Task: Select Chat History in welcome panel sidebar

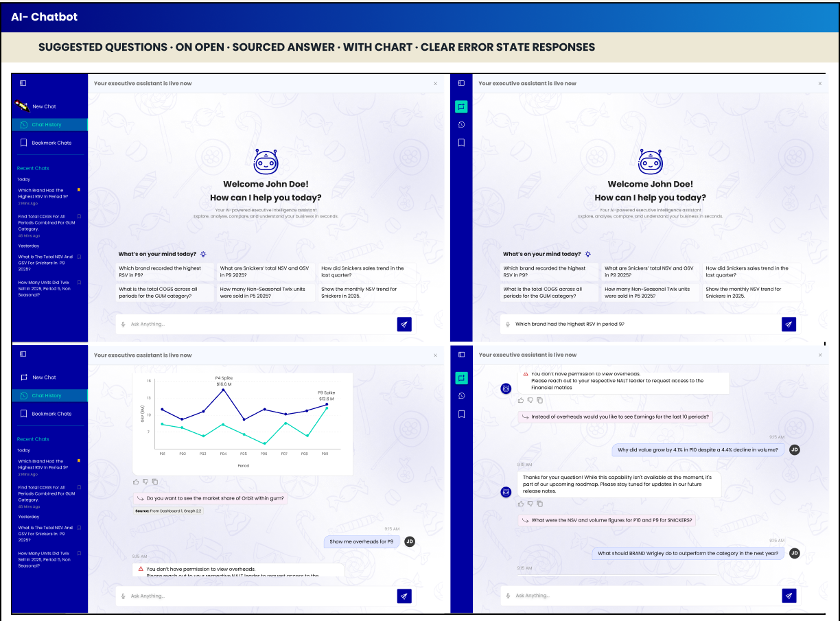Action: tap(50, 125)
